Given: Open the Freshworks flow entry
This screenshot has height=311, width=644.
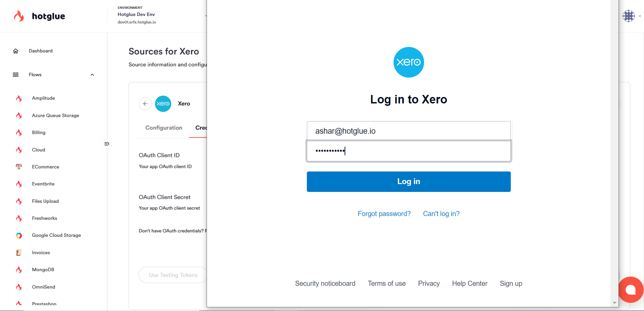Looking at the screenshot, I should (x=45, y=218).
